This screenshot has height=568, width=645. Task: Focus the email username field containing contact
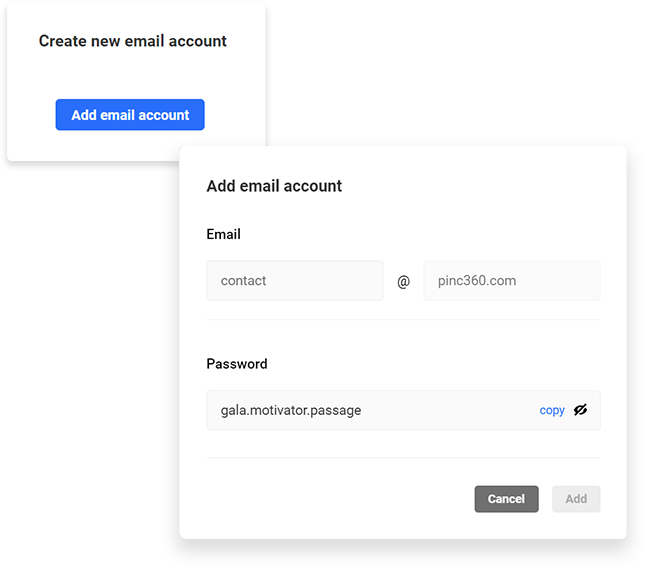[x=295, y=281]
